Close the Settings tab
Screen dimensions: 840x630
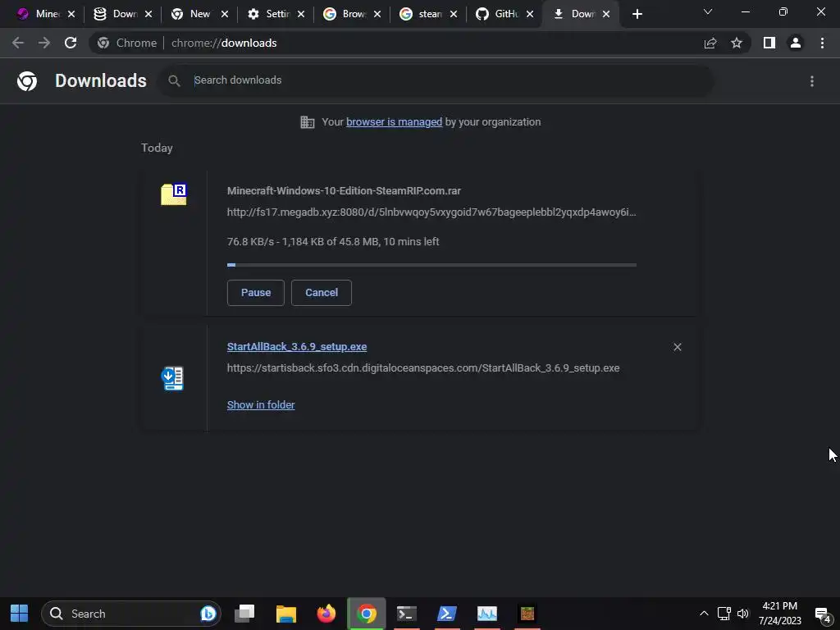point(301,14)
